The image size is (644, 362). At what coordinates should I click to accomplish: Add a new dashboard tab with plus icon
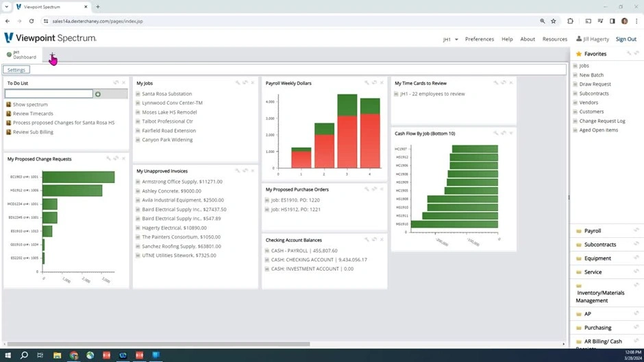(x=52, y=56)
